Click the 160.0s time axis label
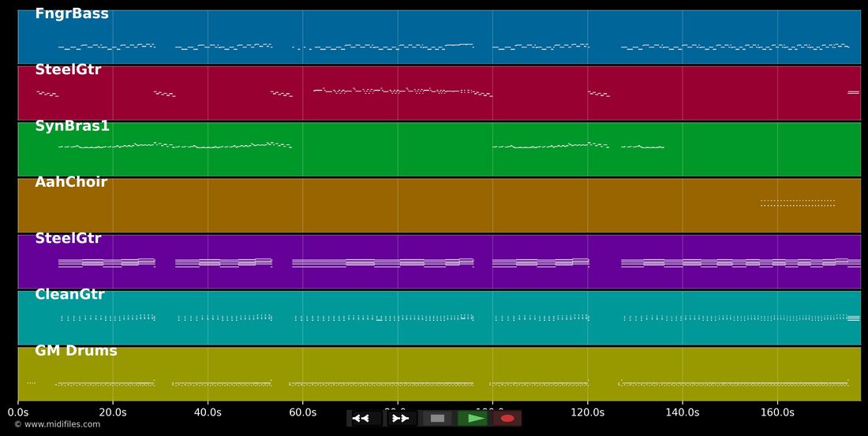 pyautogui.click(x=777, y=413)
